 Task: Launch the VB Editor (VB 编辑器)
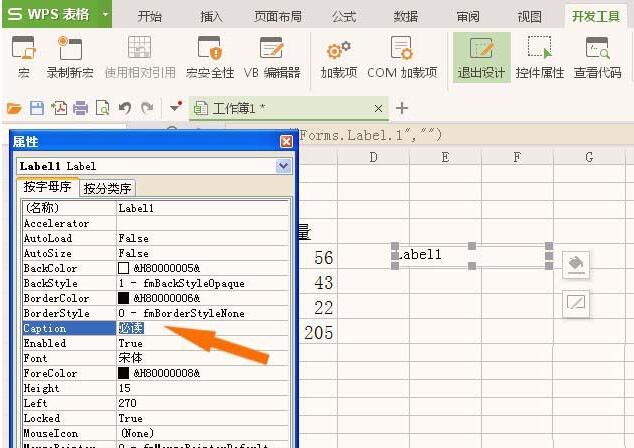(x=272, y=57)
